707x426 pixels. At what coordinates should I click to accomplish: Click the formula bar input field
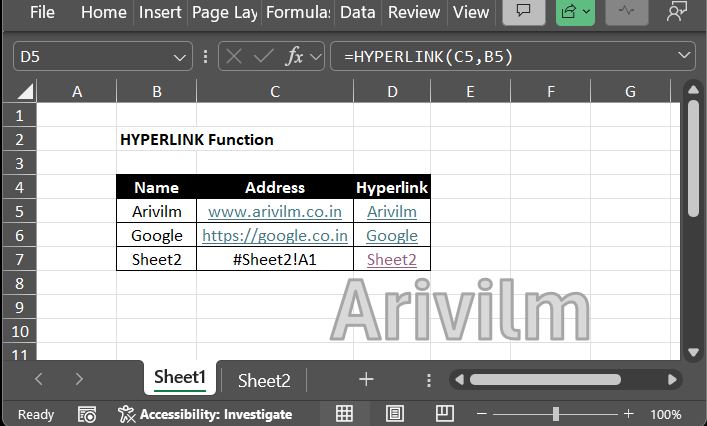[x=500, y=57]
